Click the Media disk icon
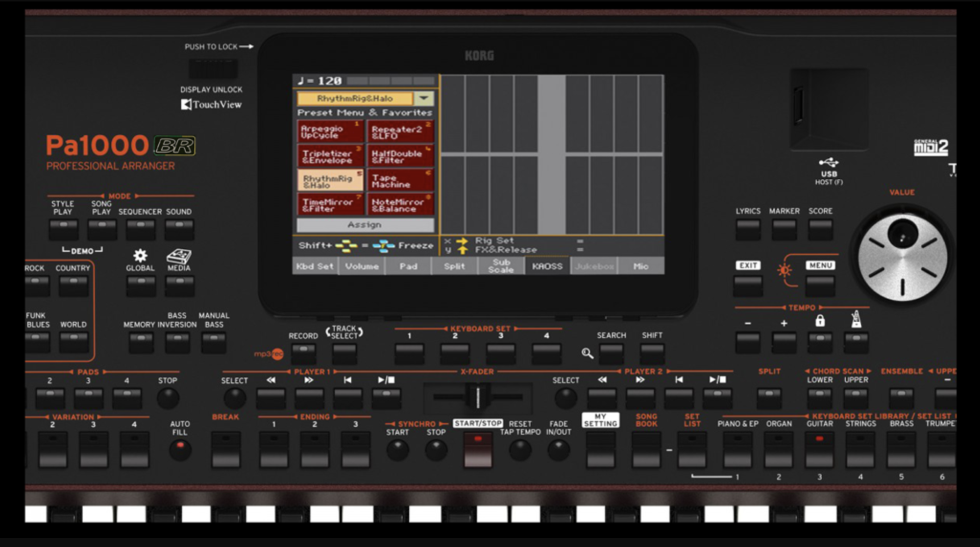Viewport: 980px width, 547px height. tap(179, 256)
